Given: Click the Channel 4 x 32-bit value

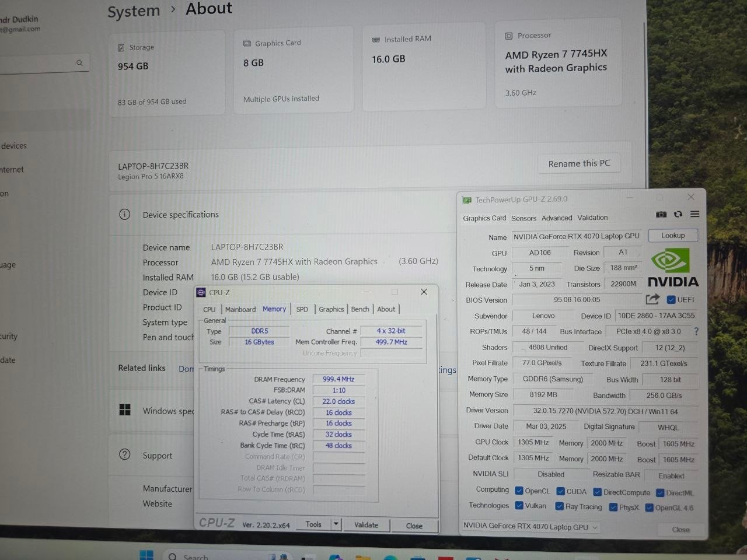Looking at the screenshot, I should tap(391, 331).
